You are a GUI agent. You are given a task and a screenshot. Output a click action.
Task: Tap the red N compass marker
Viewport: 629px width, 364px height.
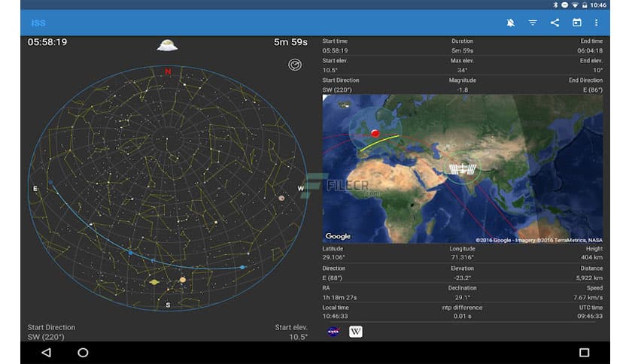tap(168, 71)
